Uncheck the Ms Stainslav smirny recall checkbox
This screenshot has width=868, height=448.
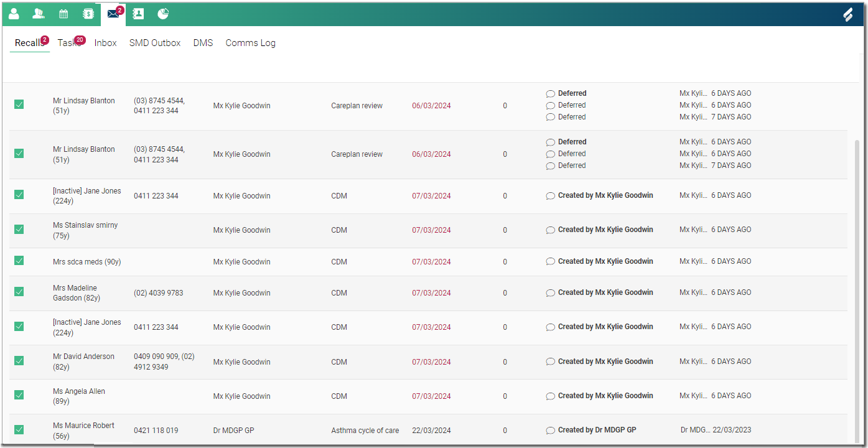(19, 229)
